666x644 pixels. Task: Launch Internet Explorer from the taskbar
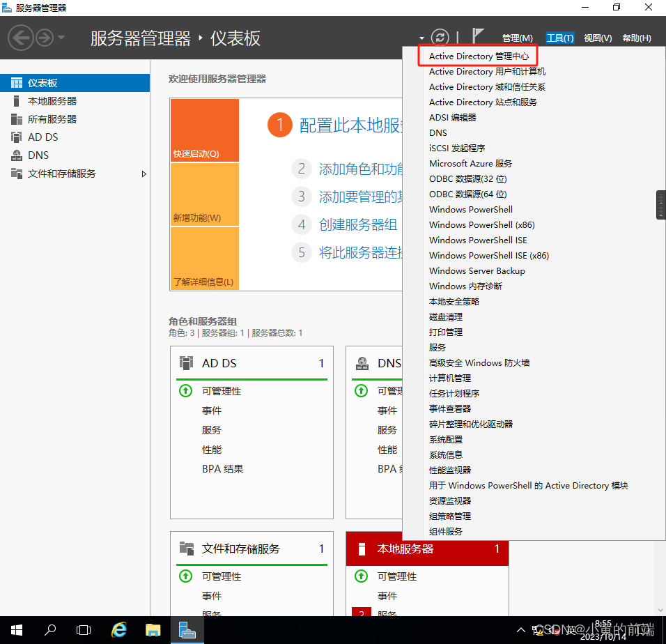coord(119,630)
